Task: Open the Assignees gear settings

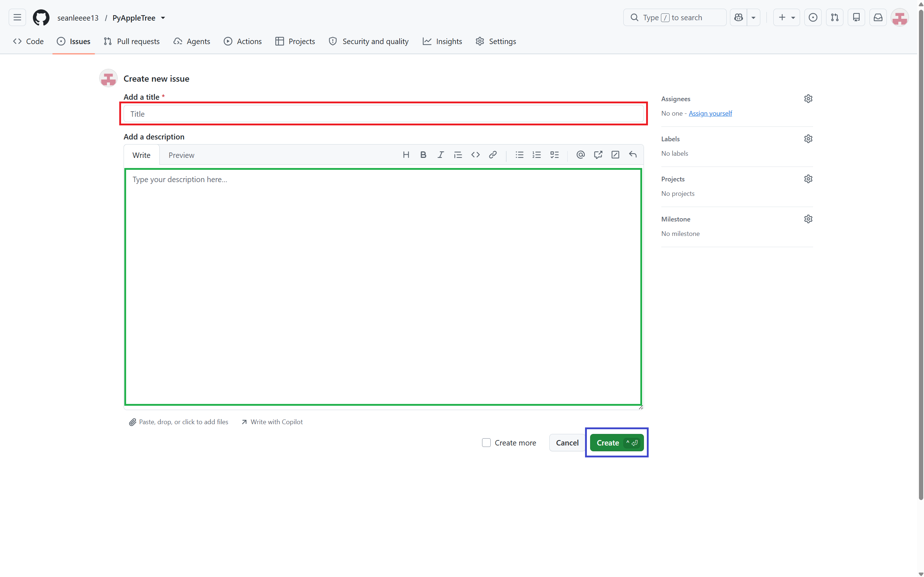Action: point(808,99)
